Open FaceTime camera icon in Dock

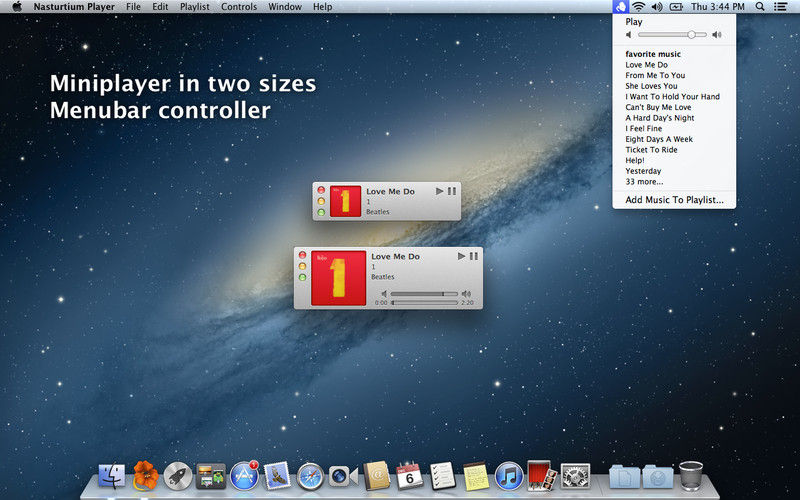pos(343,477)
